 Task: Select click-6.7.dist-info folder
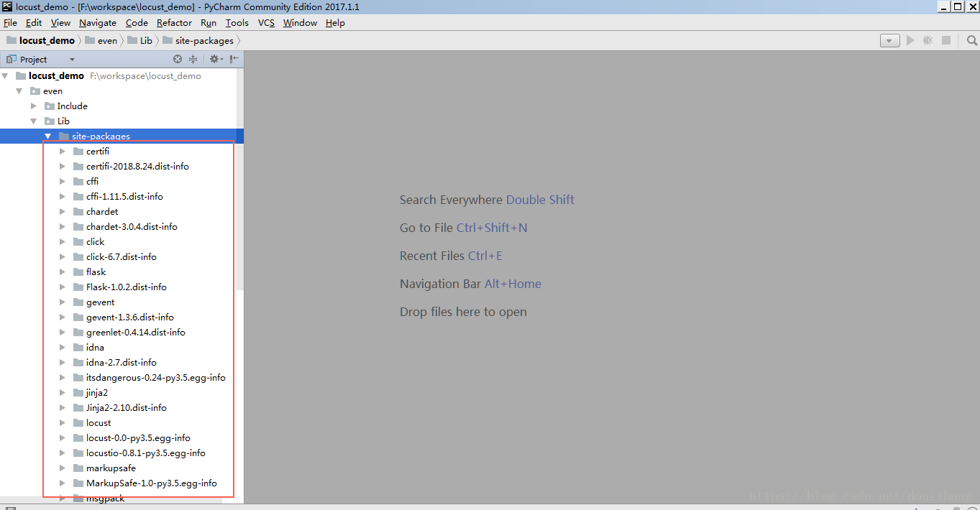(122, 257)
